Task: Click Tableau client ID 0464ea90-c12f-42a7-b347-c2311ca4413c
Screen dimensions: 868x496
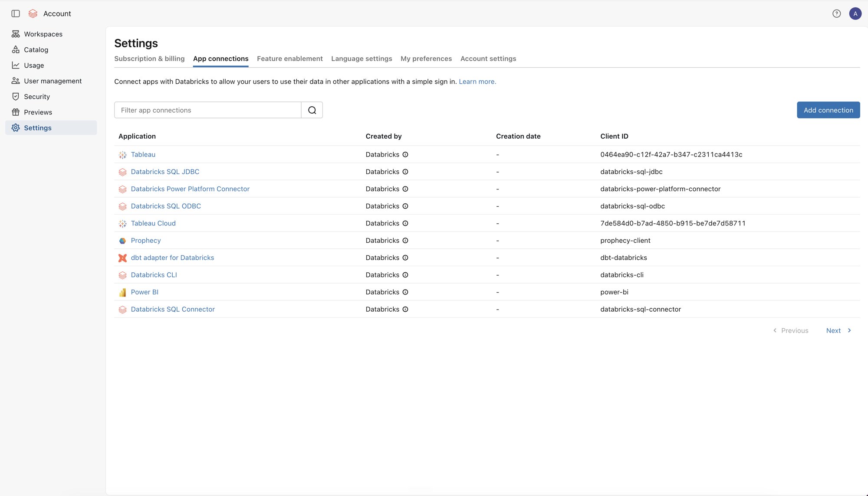Action: tap(671, 154)
